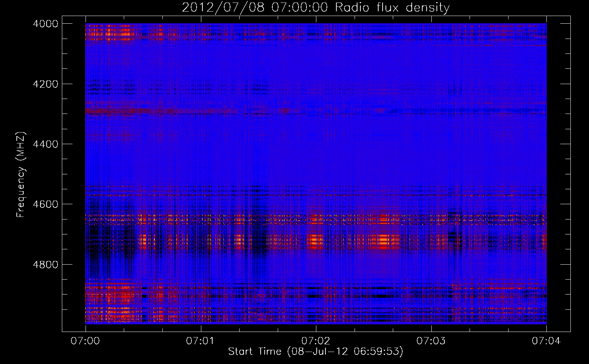The image size is (589, 364).
Task: Click the 07:00 time tick label
Action: (x=85, y=341)
